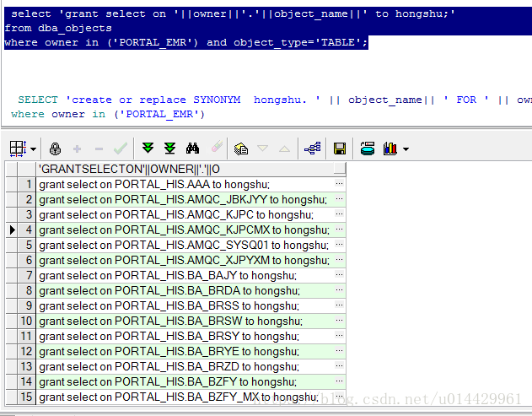Click the eraser clear record icon

click(217, 147)
